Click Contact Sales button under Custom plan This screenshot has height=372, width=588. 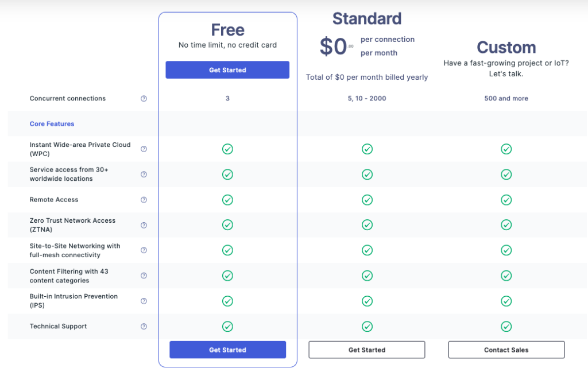[x=506, y=350]
